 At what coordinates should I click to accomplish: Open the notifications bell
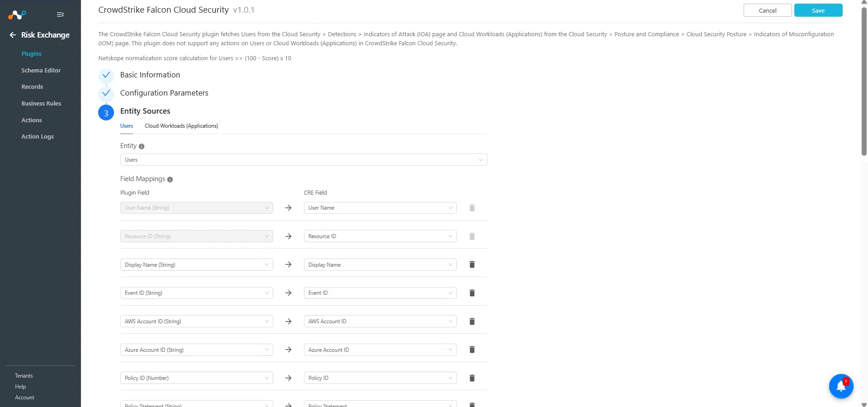coord(841,386)
